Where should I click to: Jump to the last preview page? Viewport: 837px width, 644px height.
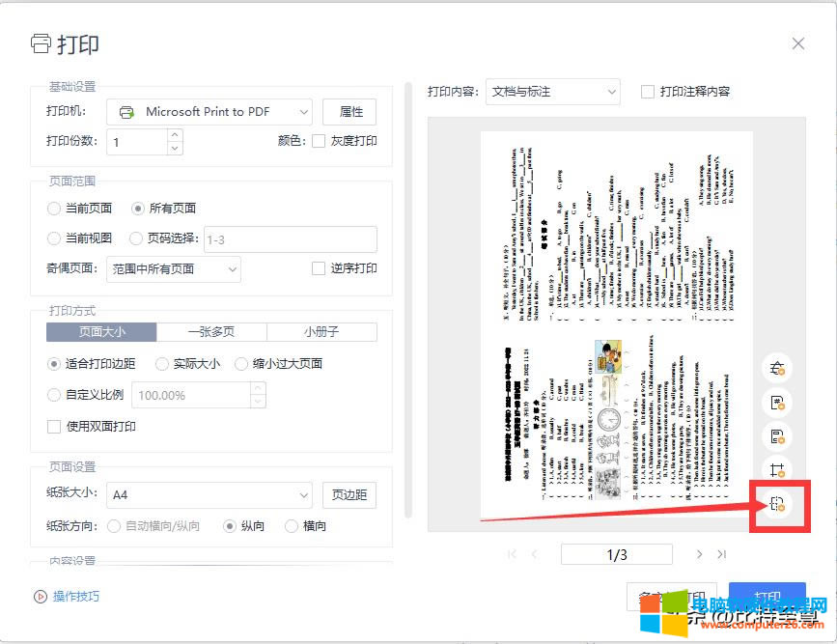tap(722, 554)
